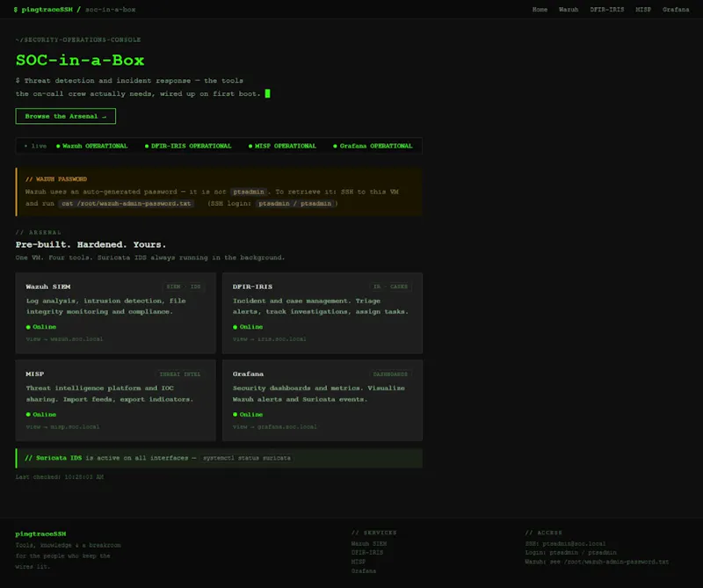Open MISP footer service link
The height and width of the screenshot is (588, 703).
pos(359,562)
